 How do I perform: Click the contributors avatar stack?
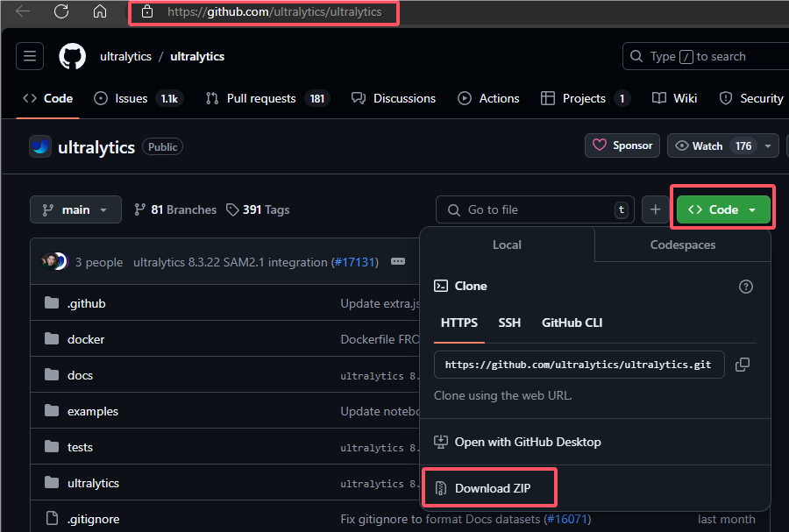coord(54,261)
